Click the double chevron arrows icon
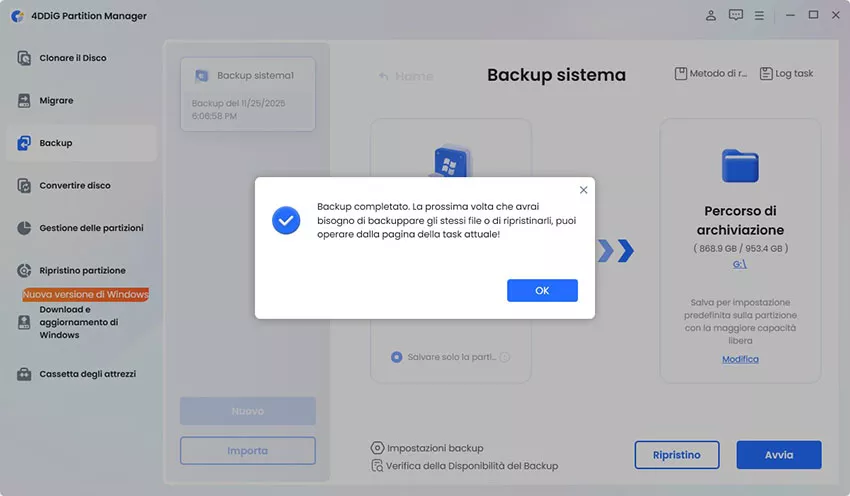850x496 pixels. tap(616, 250)
